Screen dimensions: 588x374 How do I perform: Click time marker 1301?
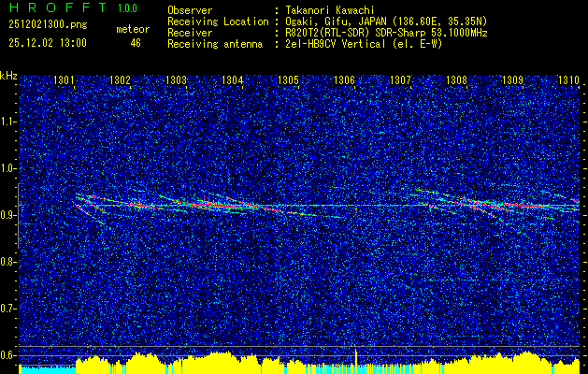(64, 79)
